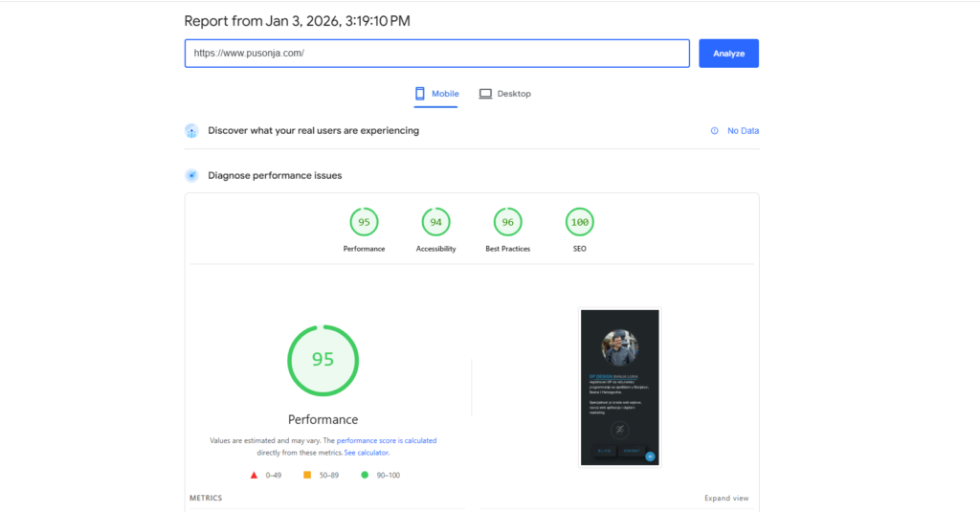Click the URL input field
The width and height of the screenshot is (980, 512).
point(436,54)
